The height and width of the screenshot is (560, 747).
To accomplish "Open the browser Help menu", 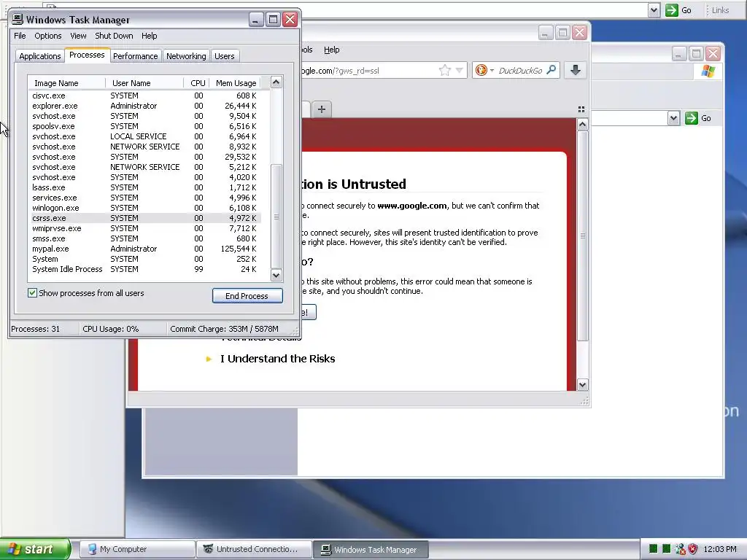I will [332, 50].
